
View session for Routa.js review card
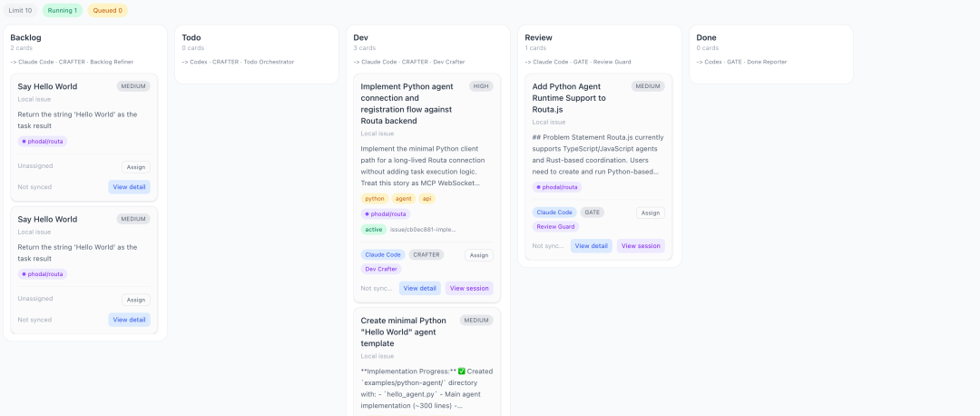click(641, 246)
